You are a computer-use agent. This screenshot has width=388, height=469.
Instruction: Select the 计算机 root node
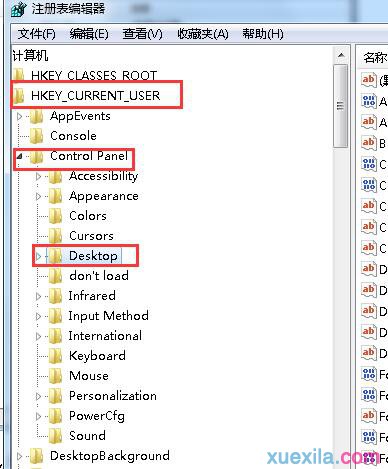(x=30, y=55)
